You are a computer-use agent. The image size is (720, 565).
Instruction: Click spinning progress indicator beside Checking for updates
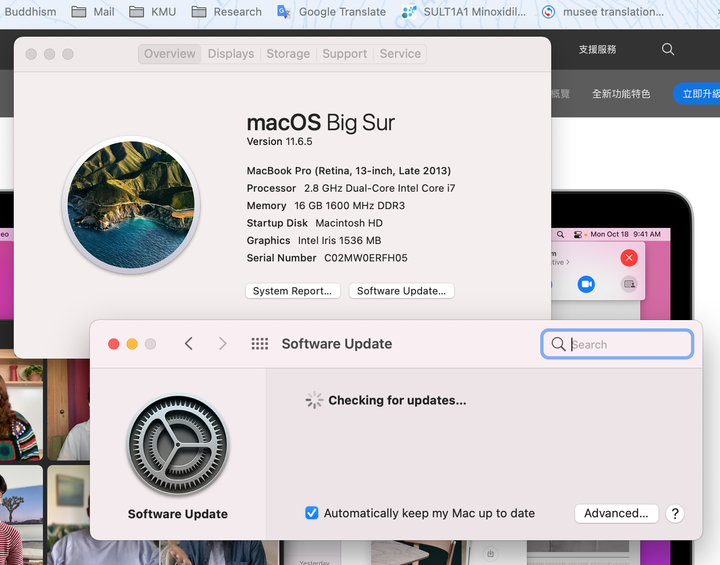pos(315,400)
